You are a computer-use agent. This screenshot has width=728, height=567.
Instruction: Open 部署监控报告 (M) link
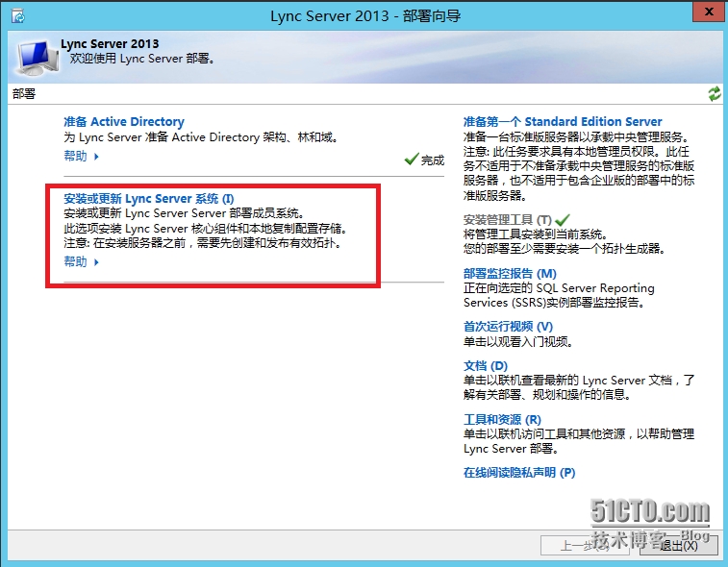coord(510,274)
